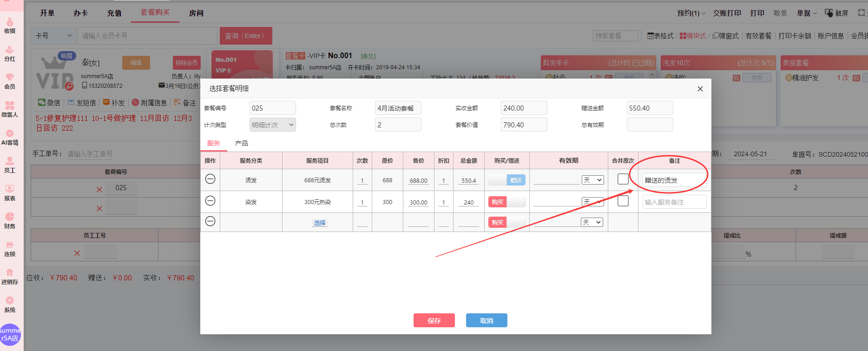Delete the employee row red X
Screen dimensions: 868x351
pyautogui.click(x=77, y=253)
